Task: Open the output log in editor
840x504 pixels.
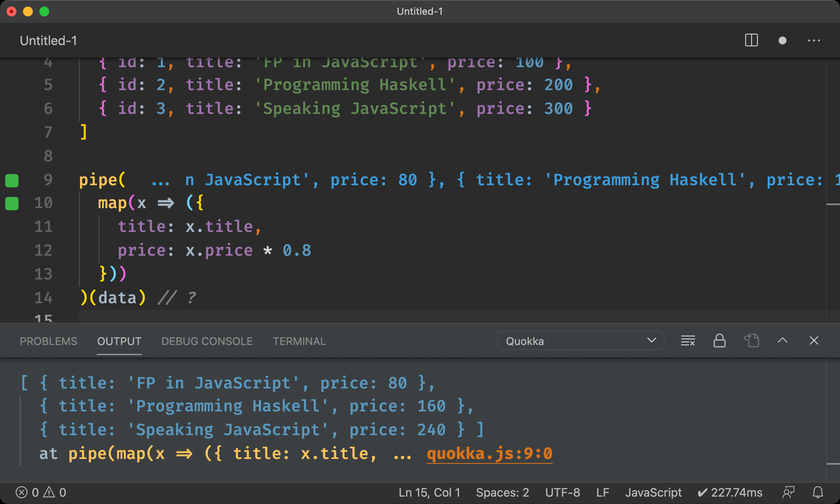Action: click(x=751, y=341)
